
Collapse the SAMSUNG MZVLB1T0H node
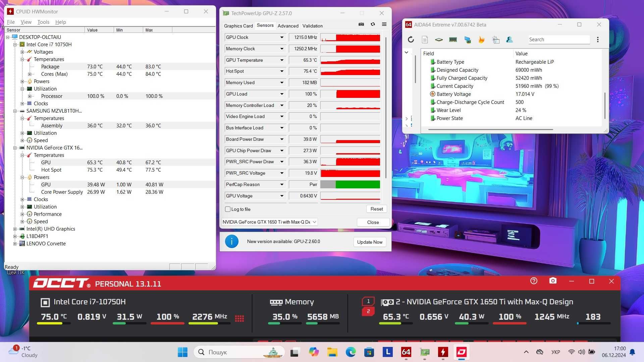(15, 111)
